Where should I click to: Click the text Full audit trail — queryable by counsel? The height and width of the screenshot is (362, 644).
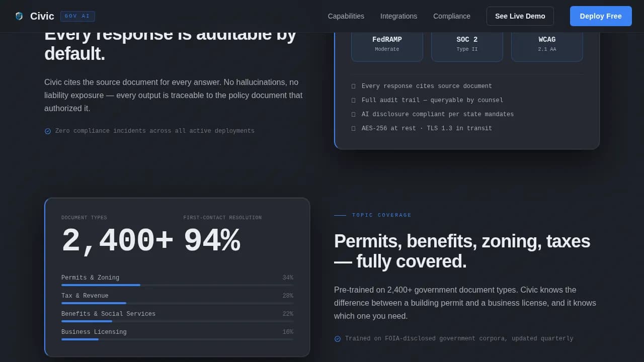(432, 101)
